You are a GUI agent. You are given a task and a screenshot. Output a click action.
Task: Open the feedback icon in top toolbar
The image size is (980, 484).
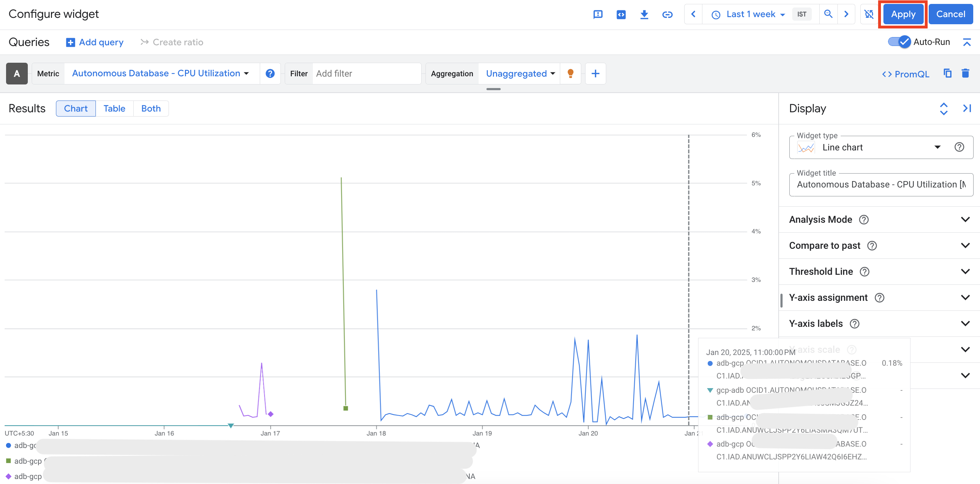(598, 15)
